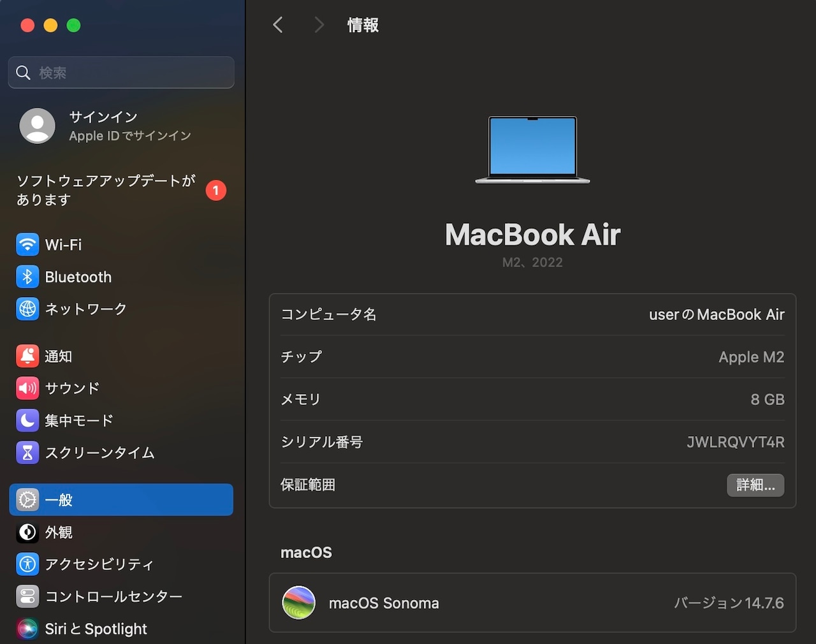Go back with the left chevron

coord(278,25)
